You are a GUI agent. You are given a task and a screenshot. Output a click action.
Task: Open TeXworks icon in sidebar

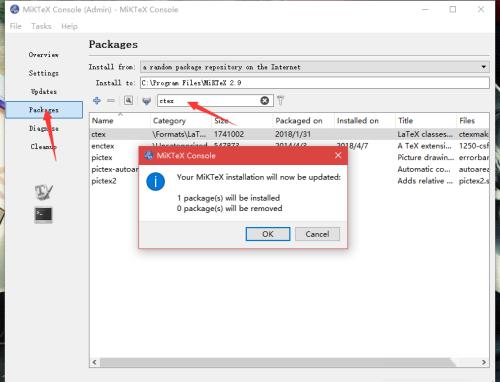[x=44, y=192]
